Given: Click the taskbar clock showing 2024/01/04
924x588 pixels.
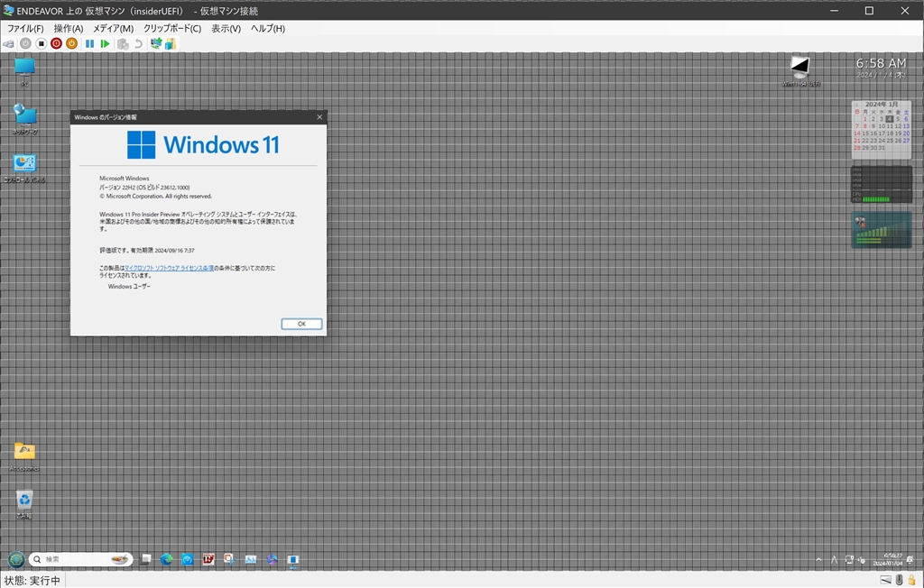Looking at the screenshot, I should click(888, 560).
